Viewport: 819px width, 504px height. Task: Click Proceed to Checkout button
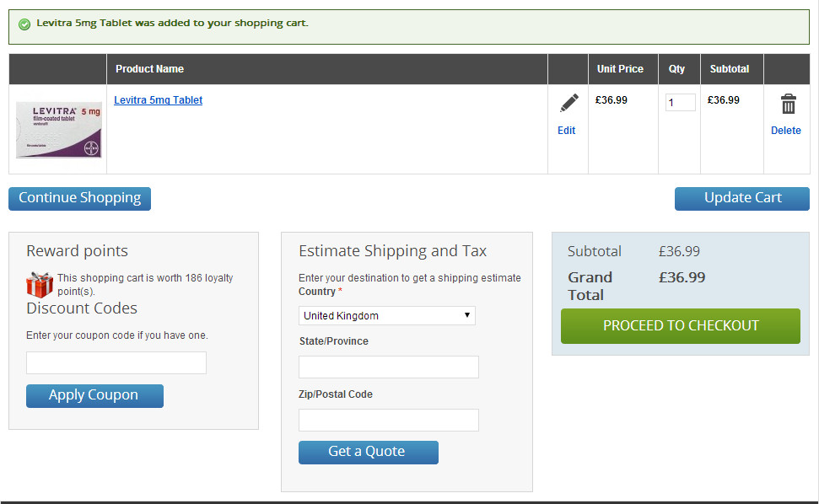click(681, 326)
